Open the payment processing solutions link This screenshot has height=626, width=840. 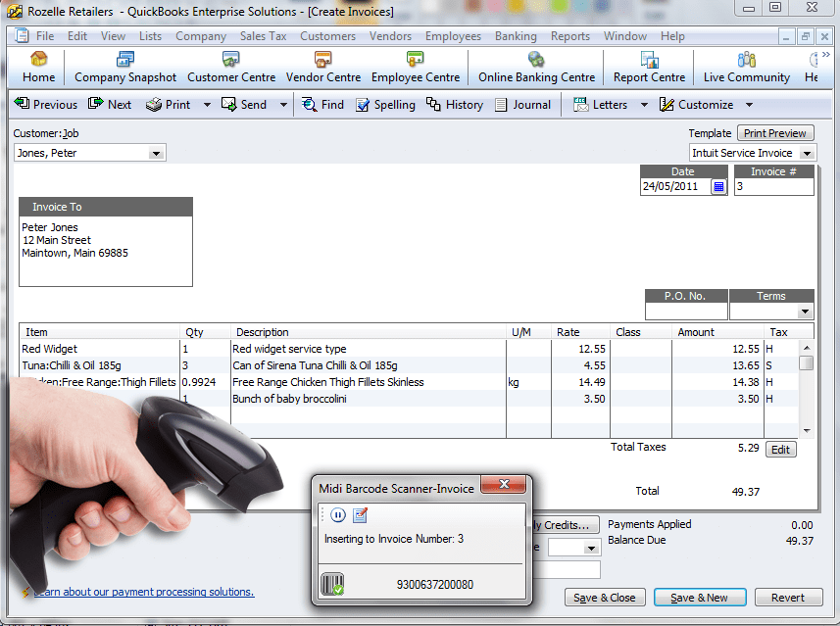[x=143, y=591]
